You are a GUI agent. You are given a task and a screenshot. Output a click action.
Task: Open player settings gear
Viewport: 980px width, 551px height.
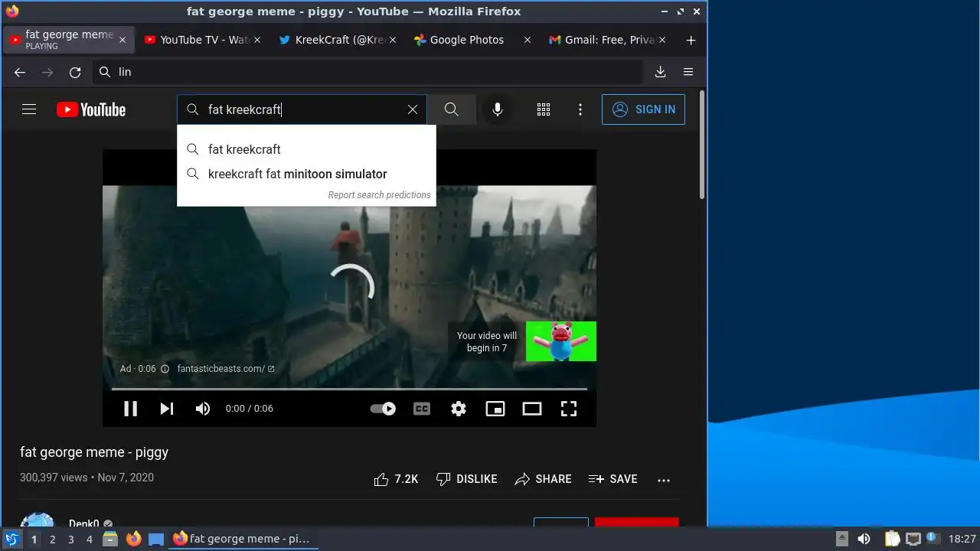tap(459, 409)
